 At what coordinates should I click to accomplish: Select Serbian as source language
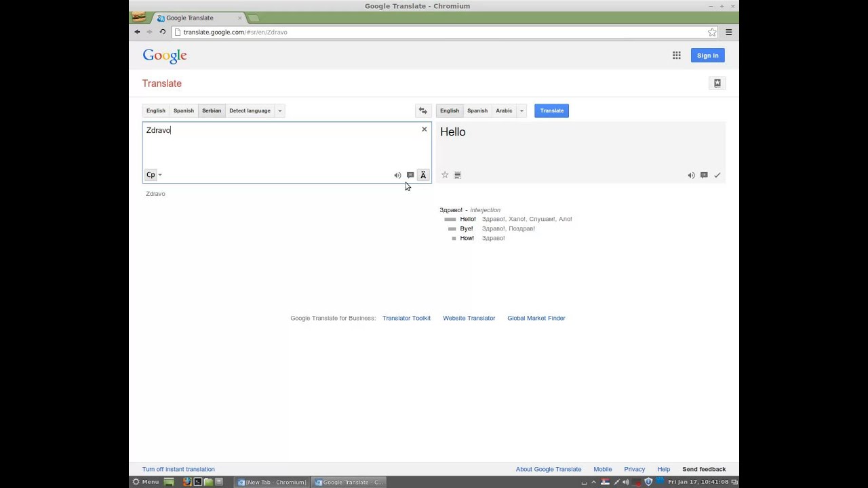212,110
